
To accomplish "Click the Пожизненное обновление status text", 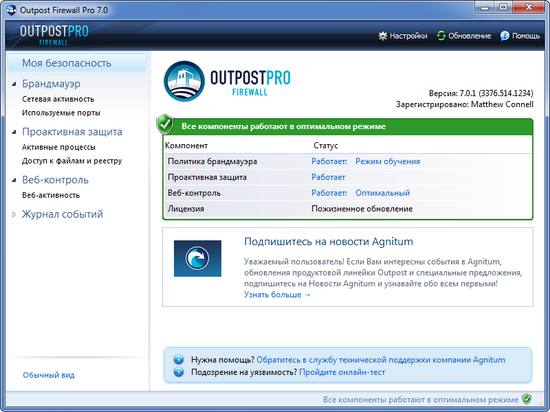I will (362, 209).
